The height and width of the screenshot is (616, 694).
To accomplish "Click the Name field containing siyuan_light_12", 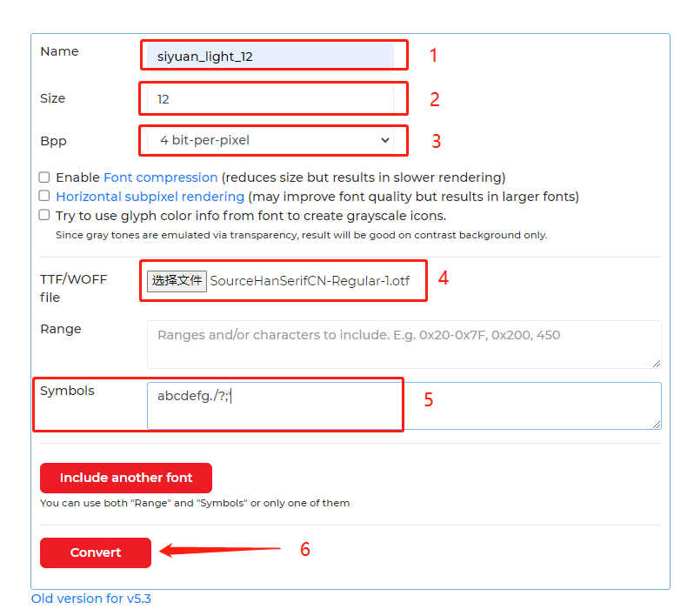I will coord(270,57).
